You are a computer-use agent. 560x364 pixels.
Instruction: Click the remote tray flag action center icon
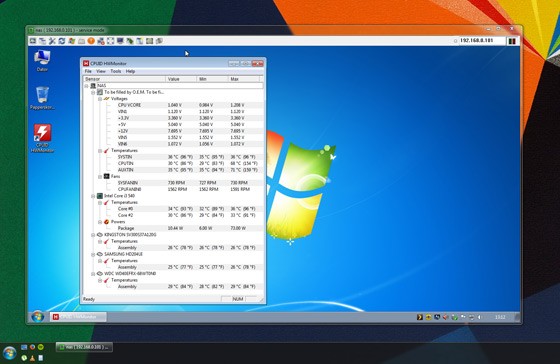pyautogui.click(x=463, y=317)
